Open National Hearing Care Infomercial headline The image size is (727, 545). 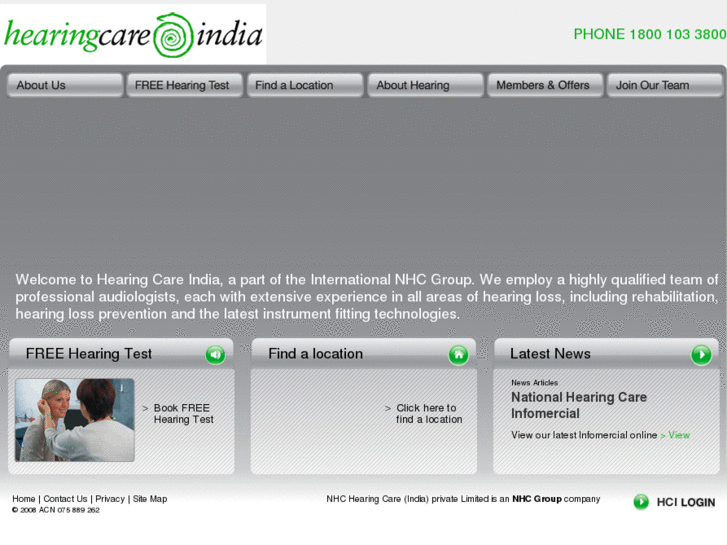tap(579, 405)
